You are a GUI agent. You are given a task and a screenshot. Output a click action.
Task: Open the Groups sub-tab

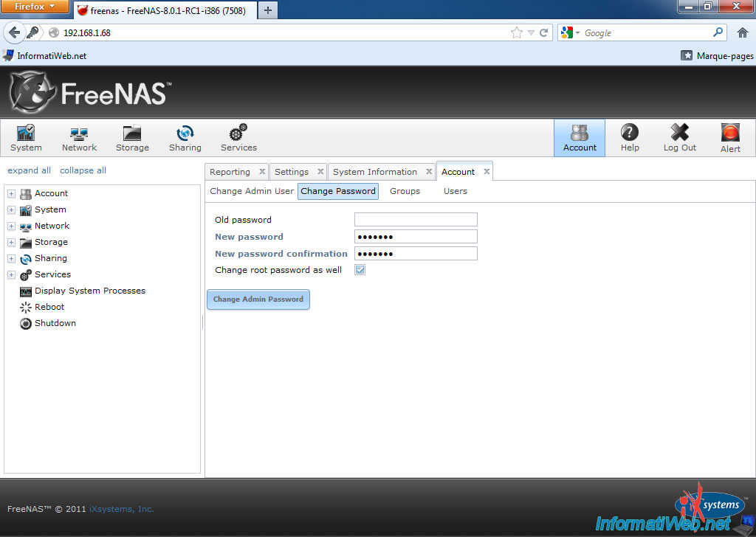405,191
